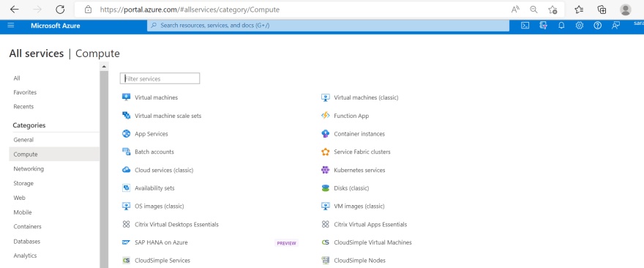644x268 pixels.
Task: Click the Virtual machines (classic) icon
Action: pos(325,97)
